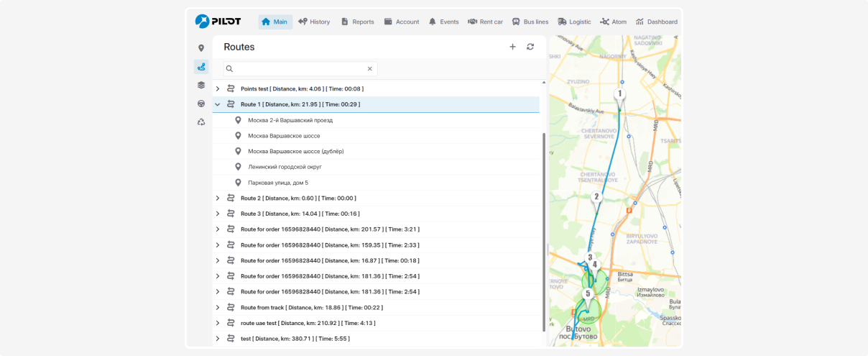Click the steering wheel icon in sidebar

click(x=201, y=104)
